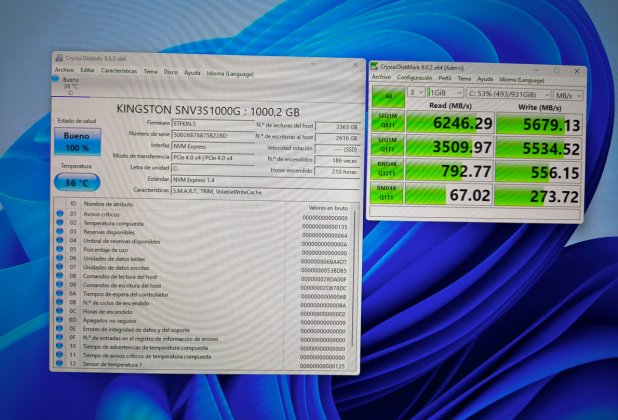The width and height of the screenshot is (618, 420).
Task: Open Idioma (Language) menu in CrystalDiskMark
Action: pos(521,80)
